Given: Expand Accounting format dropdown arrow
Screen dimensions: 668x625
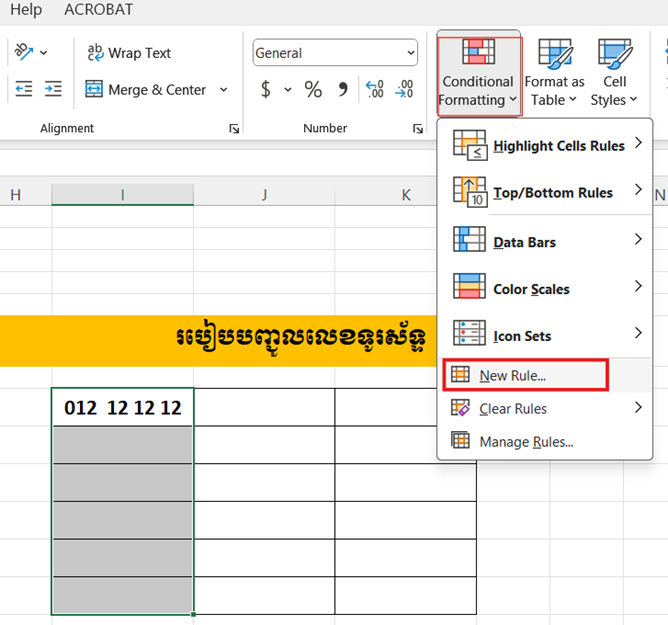Looking at the screenshot, I should coord(288,89).
